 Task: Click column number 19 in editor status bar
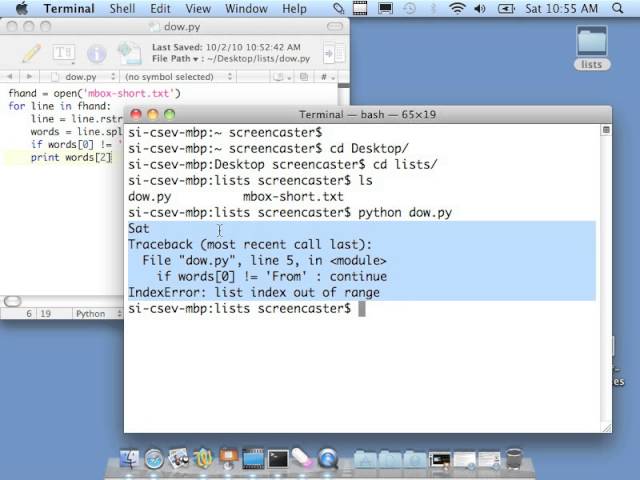coord(46,313)
